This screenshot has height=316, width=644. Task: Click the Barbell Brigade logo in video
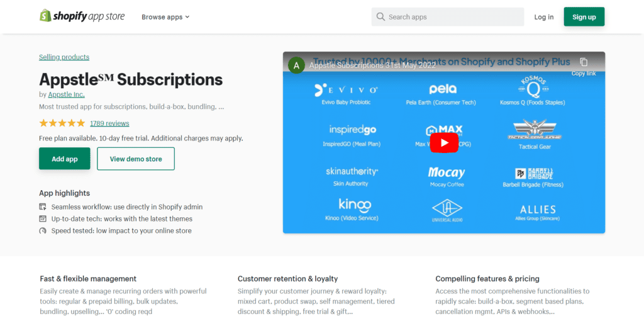coord(533,173)
